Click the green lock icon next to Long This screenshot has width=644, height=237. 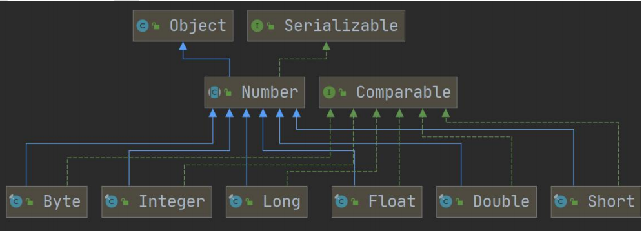coord(249,201)
